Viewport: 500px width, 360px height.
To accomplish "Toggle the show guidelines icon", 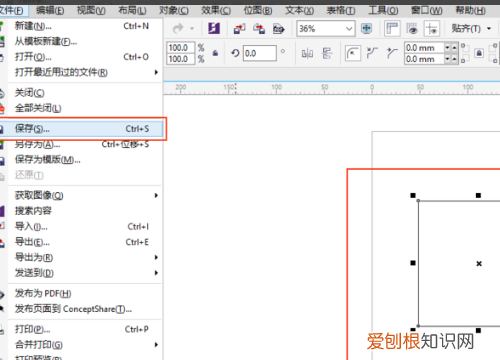I will coord(432,29).
